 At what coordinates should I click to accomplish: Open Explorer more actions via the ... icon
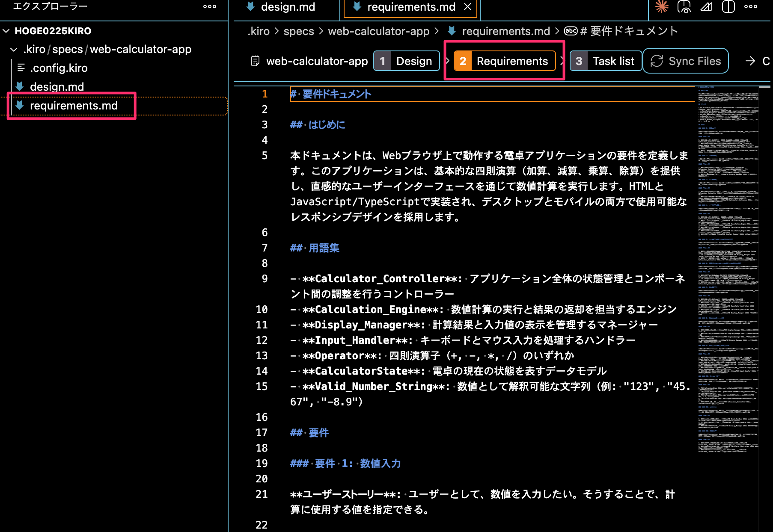[209, 6]
